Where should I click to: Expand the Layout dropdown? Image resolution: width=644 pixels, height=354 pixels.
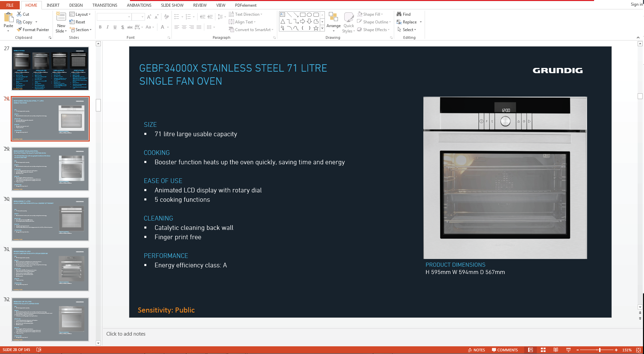(80, 14)
